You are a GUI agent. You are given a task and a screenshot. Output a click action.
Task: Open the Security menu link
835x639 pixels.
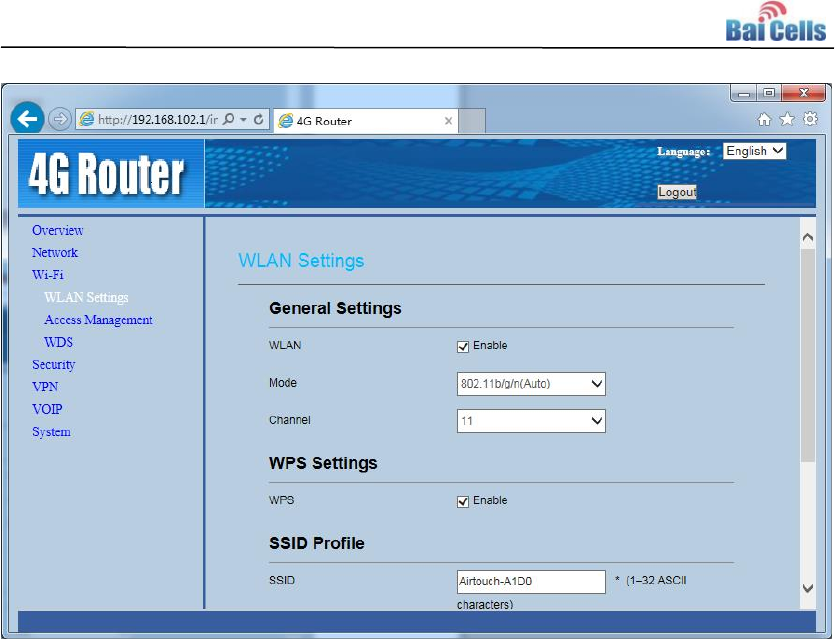coord(54,364)
